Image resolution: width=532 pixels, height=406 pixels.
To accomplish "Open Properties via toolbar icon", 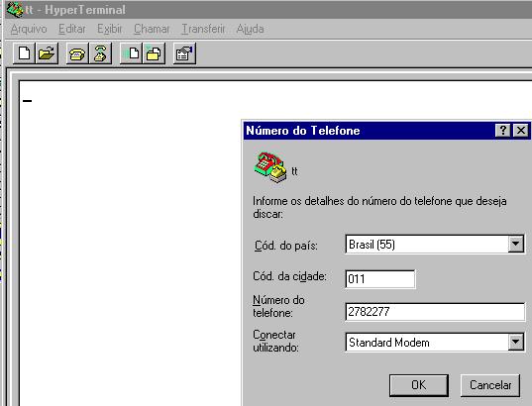I will tap(184, 53).
